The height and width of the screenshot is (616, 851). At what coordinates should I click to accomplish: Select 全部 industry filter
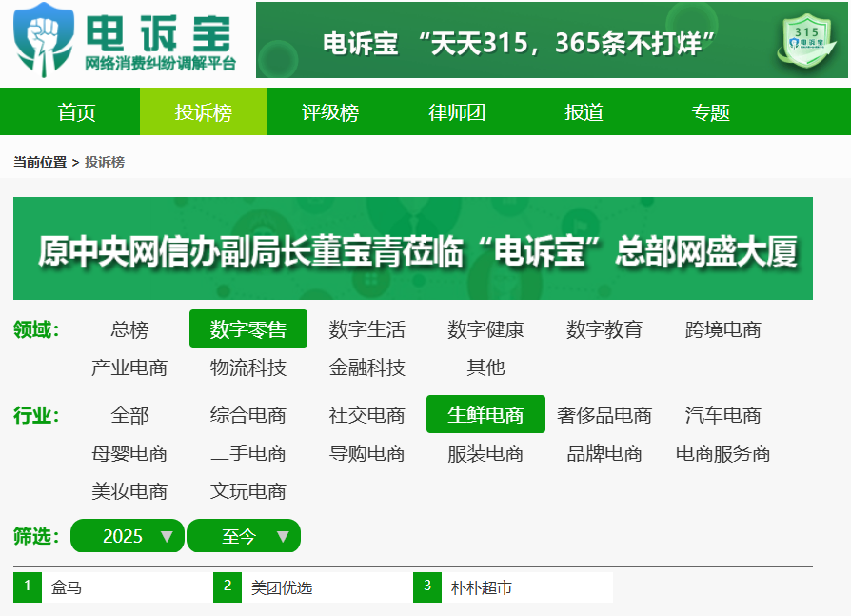pos(129,415)
